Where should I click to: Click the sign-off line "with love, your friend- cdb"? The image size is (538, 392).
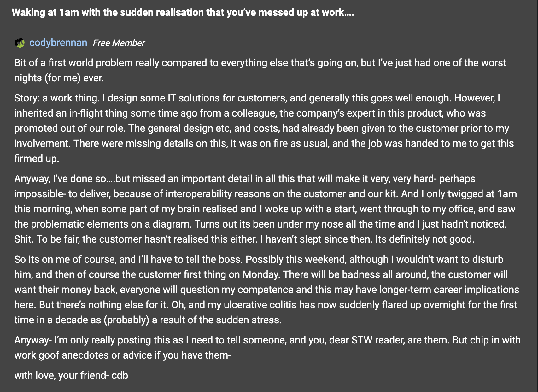71,375
